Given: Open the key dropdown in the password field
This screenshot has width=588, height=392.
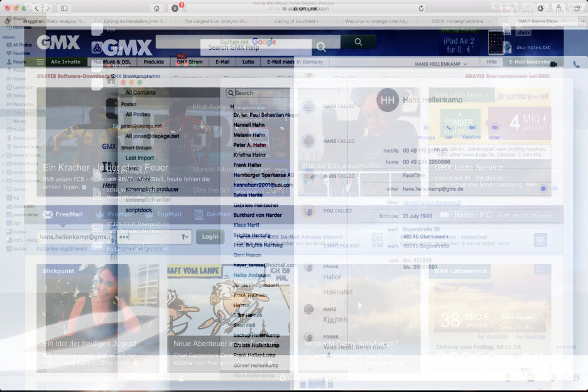Looking at the screenshot, I should (185, 237).
